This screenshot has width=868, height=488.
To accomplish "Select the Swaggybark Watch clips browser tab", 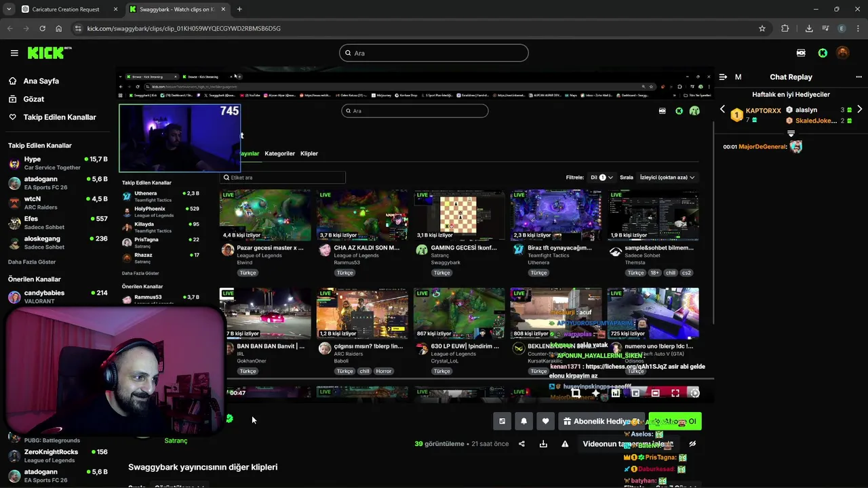I will pyautogui.click(x=176, y=9).
